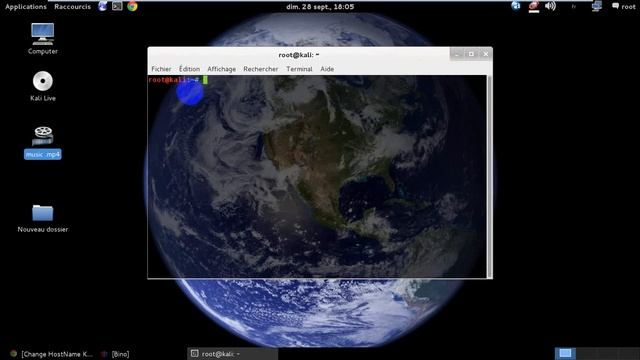The image size is (640, 360).
Task: Open the volume speaker icon
Action: (x=551, y=6)
